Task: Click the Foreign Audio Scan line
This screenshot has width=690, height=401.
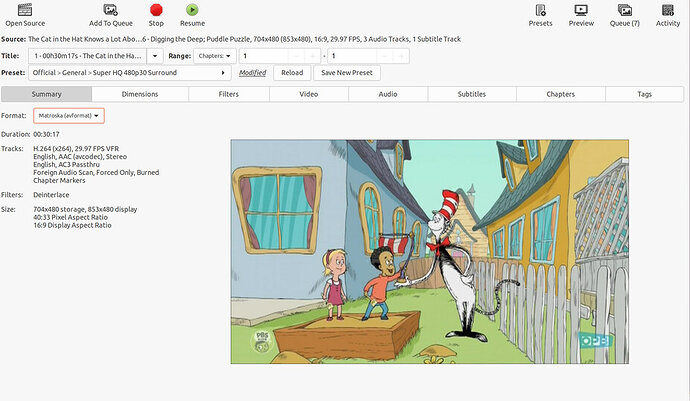Action: point(96,173)
